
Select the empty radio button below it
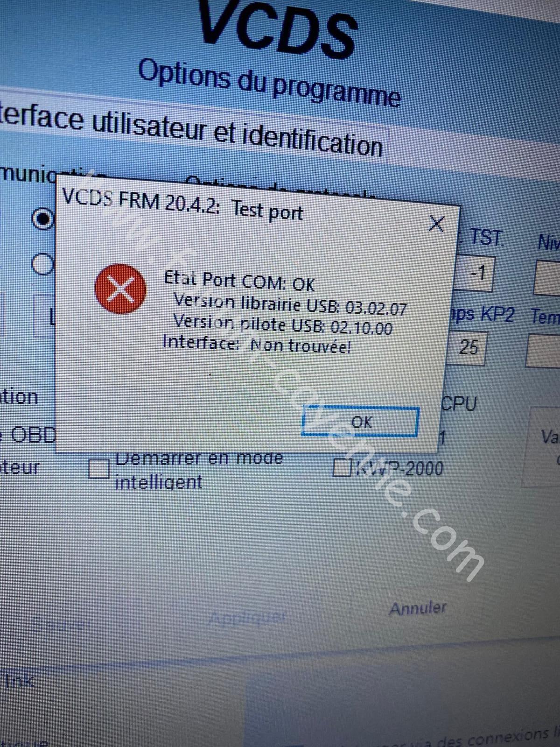[42, 264]
